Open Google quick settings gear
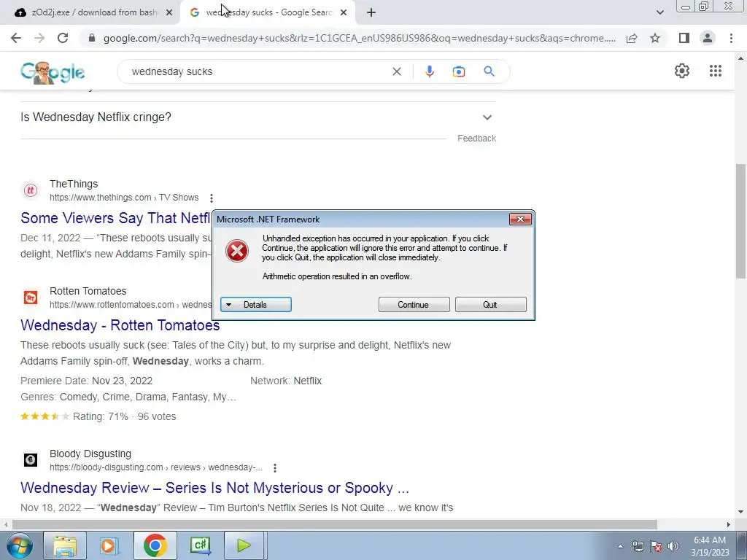The height and width of the screenshot is (560, 747). click(x=682, y=71)
